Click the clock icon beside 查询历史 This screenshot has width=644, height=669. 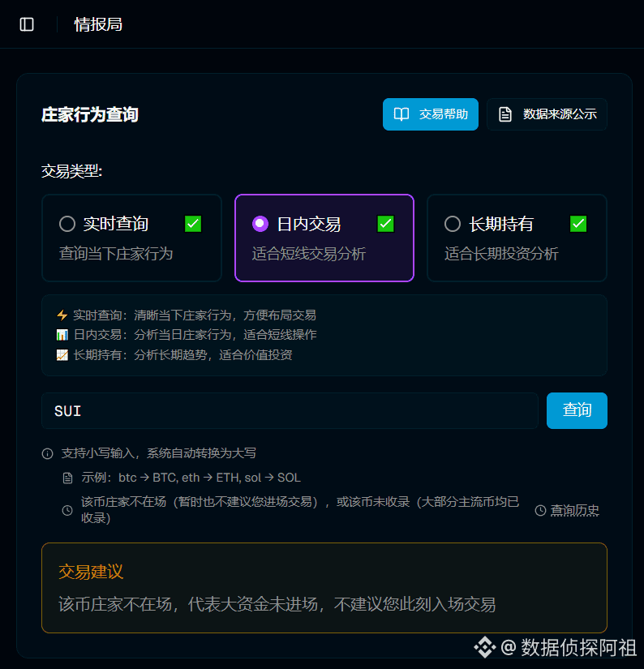[540, 510]
